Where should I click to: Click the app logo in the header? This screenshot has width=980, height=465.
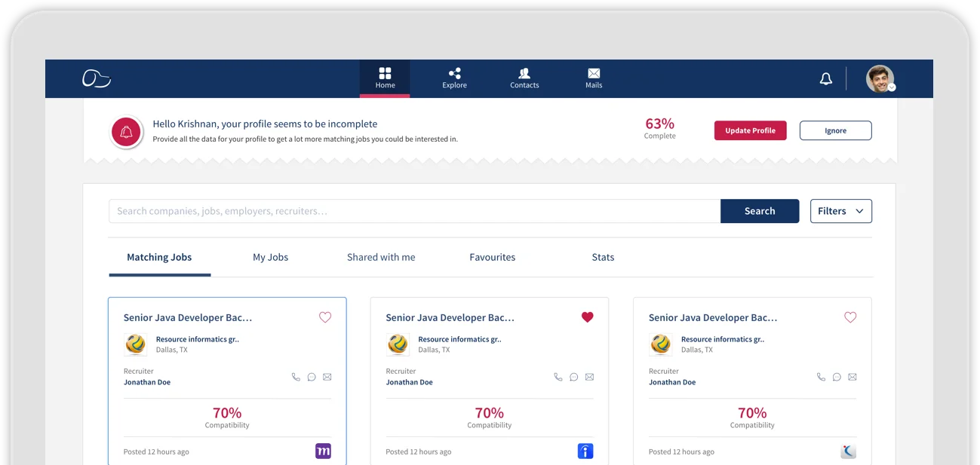click(97, 78)
